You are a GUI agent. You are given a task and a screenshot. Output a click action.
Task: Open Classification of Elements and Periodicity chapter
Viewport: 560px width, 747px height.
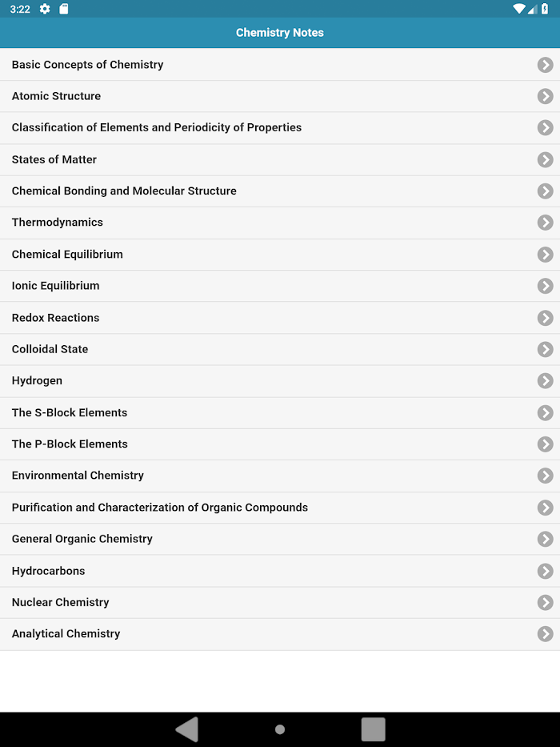click(x=280, y=127)
